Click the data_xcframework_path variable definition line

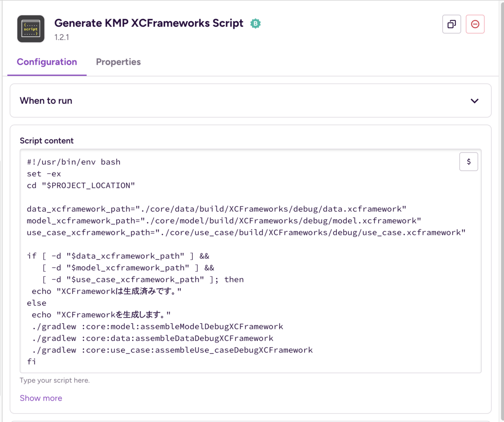point(216,209)
